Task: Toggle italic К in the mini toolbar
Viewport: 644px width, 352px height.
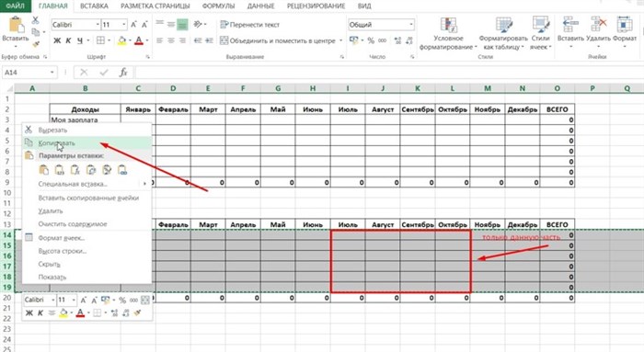Action: (x=40, y=313)
